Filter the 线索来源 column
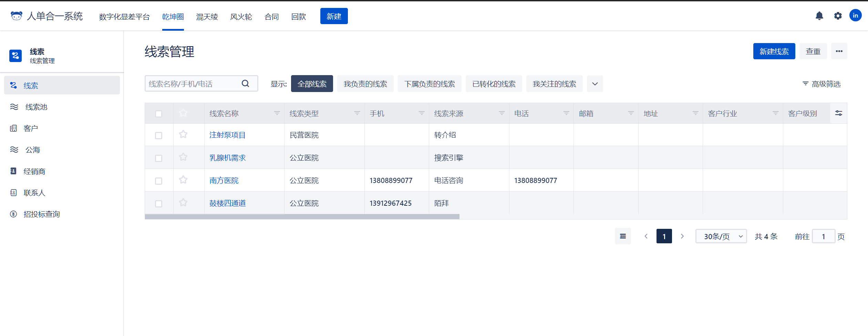Screen dimensions: 868x336 (x=502, y=113)
